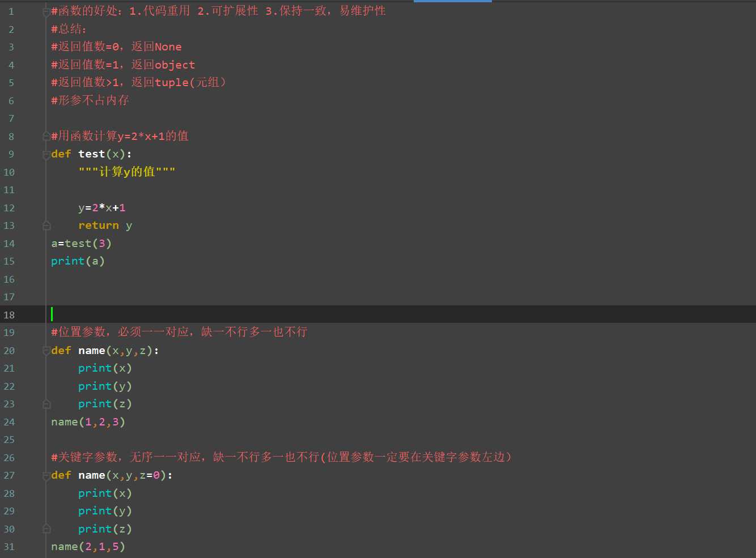Click 'print(z)' on line 30
756x558 pixels.
(x=105, y=529)
